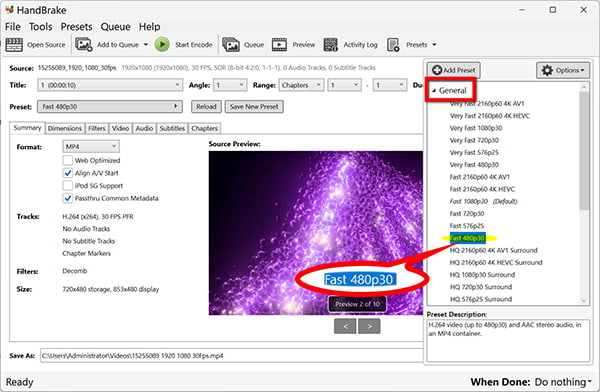The image size is (600, 392).
Task: Open the Range Chapters dropdown
Action: pos(301,85)
